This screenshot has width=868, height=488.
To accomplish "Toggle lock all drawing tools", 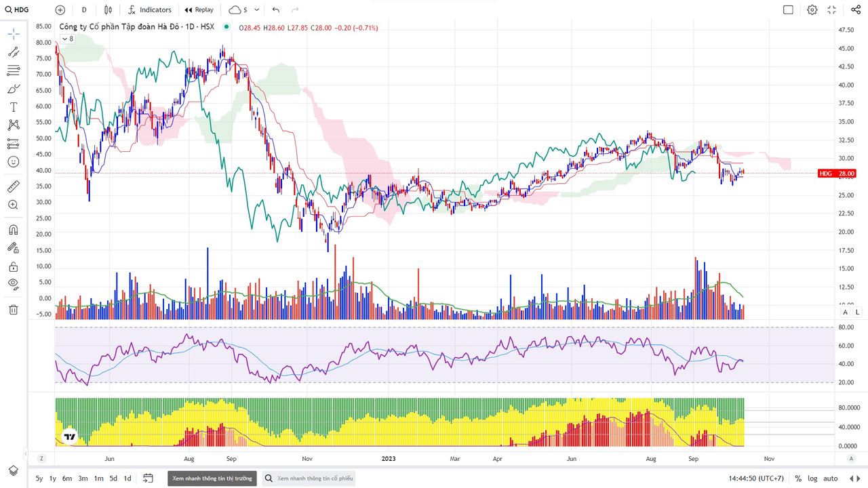I will [x=14, y=266].
